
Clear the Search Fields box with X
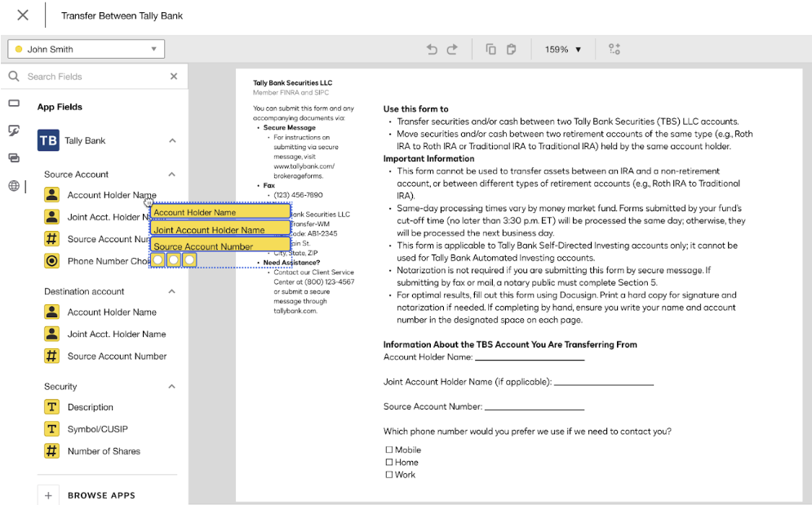click(x=173, y=77)
